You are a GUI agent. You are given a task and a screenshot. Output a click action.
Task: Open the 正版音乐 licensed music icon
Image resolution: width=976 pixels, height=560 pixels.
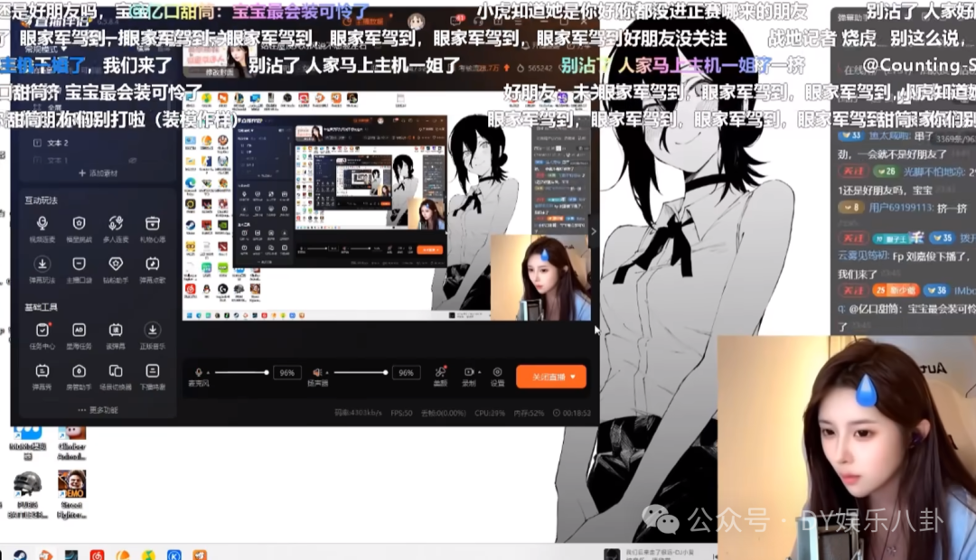[x=152, y=330]
